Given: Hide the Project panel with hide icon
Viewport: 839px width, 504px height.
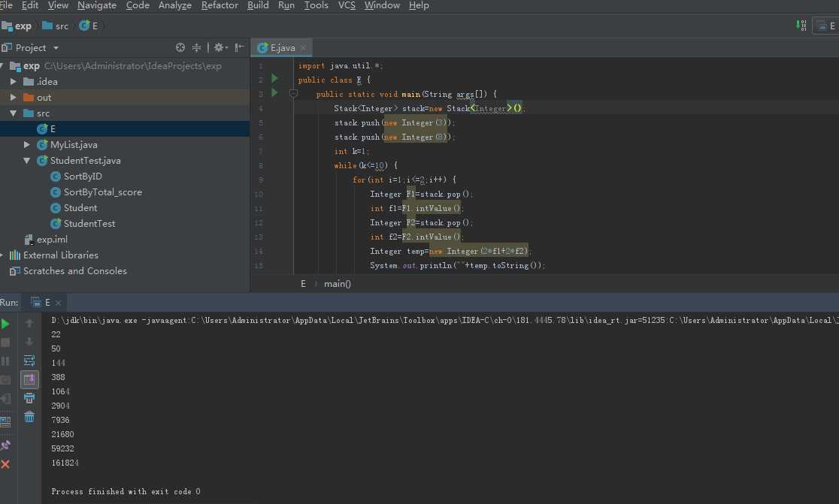Looking at the screenshot, I should click(239, 47).
